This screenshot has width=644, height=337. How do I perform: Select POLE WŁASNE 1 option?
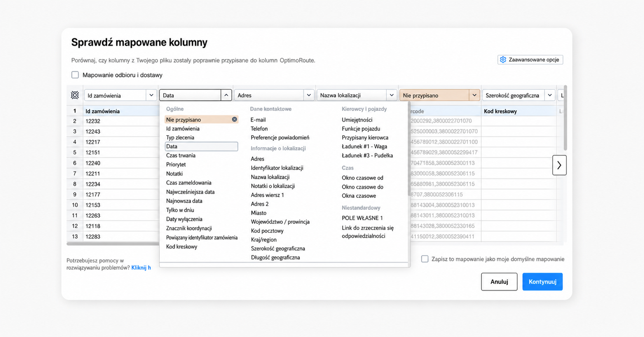pyautogui.click(x=362, y=218)
